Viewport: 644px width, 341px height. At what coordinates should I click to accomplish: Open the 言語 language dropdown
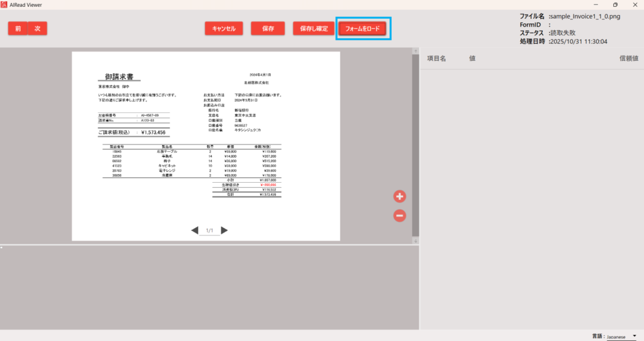(x=621, y=337)
